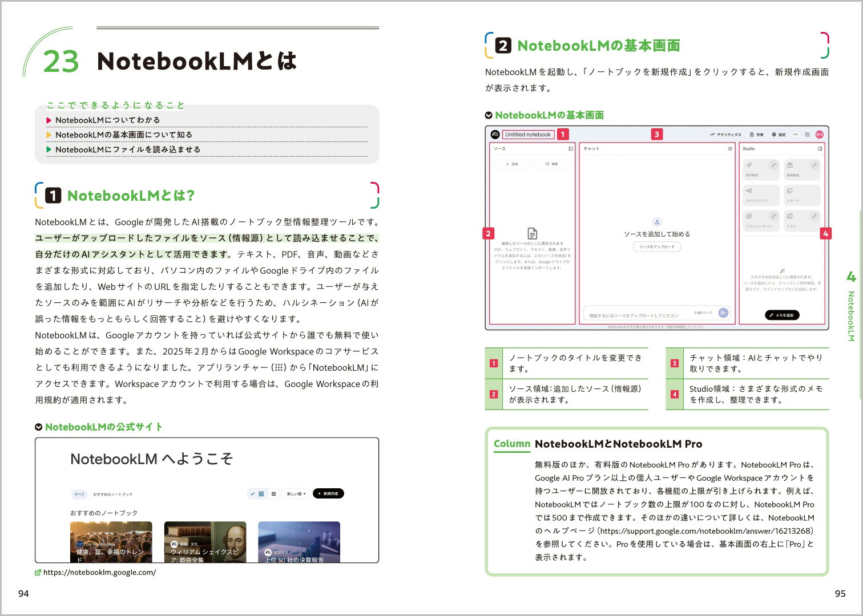
Task: Select the マインドマップ tile in Studio
Action: click(x=761, y=195)
